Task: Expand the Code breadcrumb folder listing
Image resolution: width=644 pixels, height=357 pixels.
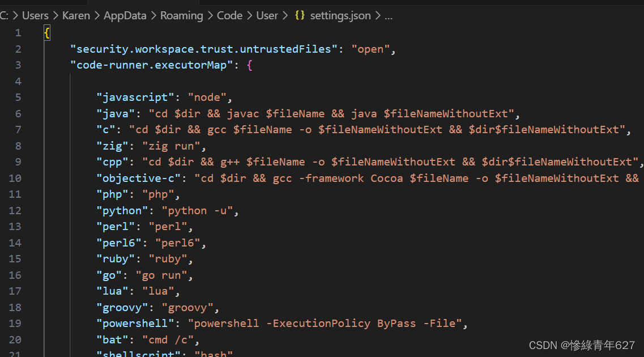Action: pos(229,15)
